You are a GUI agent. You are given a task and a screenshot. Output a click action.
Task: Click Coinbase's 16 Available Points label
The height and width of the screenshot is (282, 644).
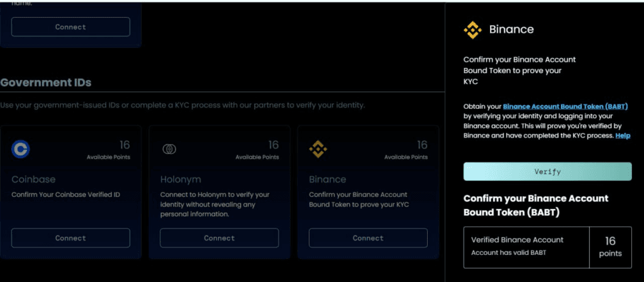pos(108,150)
